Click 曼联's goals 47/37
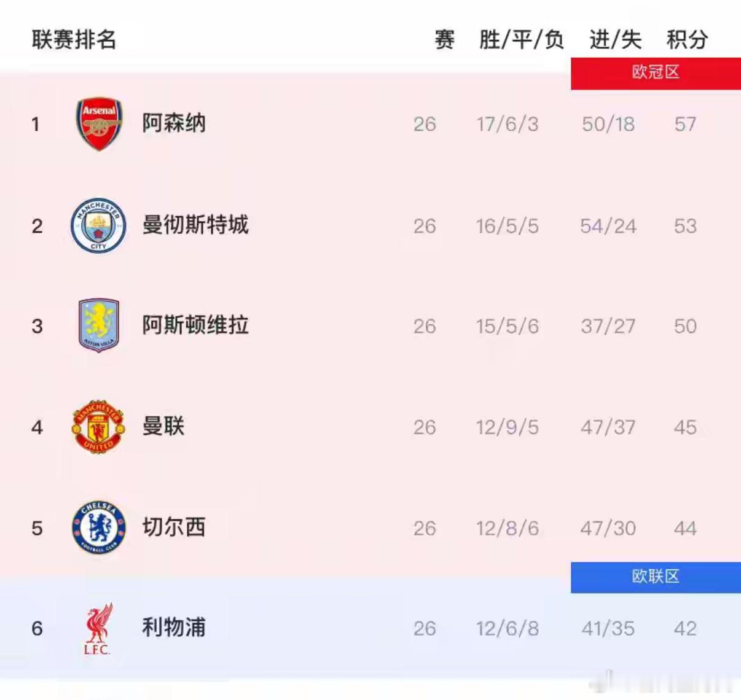 pyautogui.click(x=609, y=427)
